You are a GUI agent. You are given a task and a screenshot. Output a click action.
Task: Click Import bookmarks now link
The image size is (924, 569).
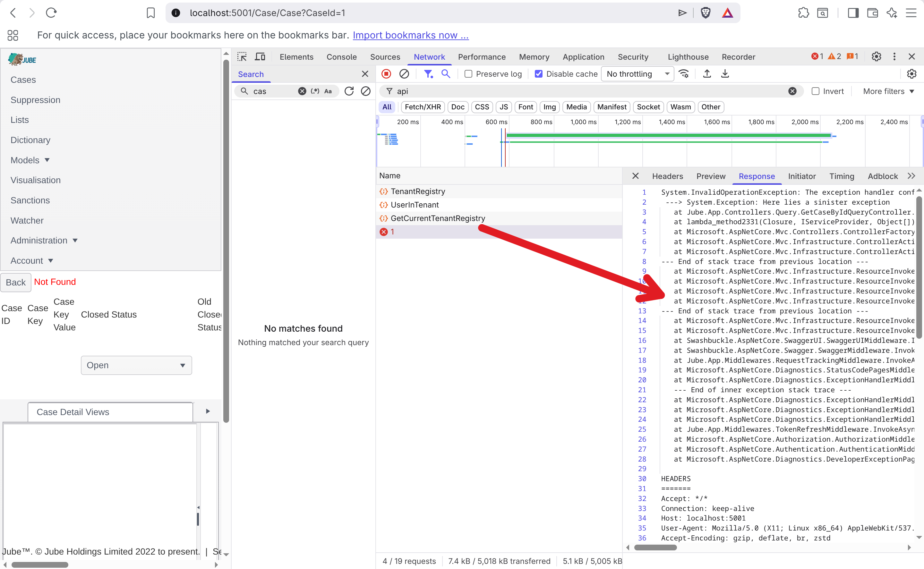coord(411,35)
